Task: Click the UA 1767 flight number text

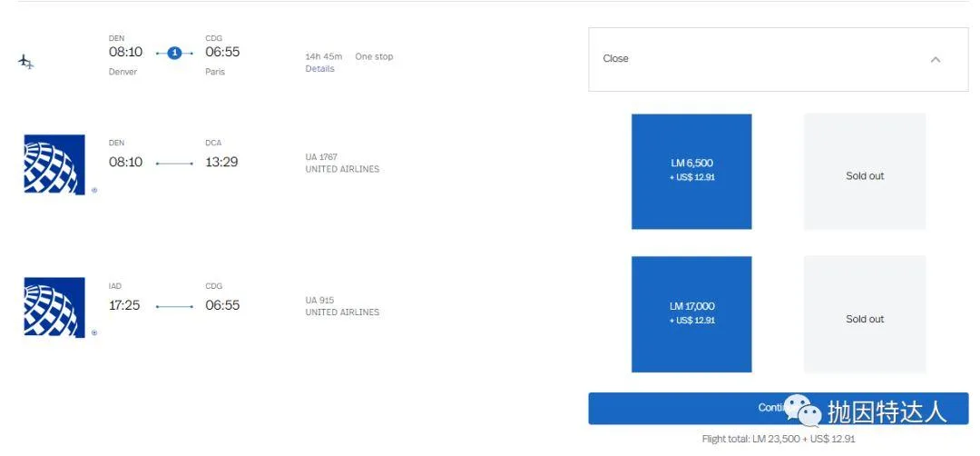Action: pos(321,157)
